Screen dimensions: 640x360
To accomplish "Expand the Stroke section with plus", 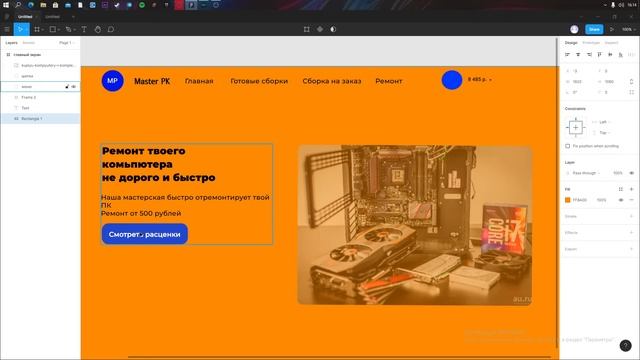I will (x=631, y=216).
